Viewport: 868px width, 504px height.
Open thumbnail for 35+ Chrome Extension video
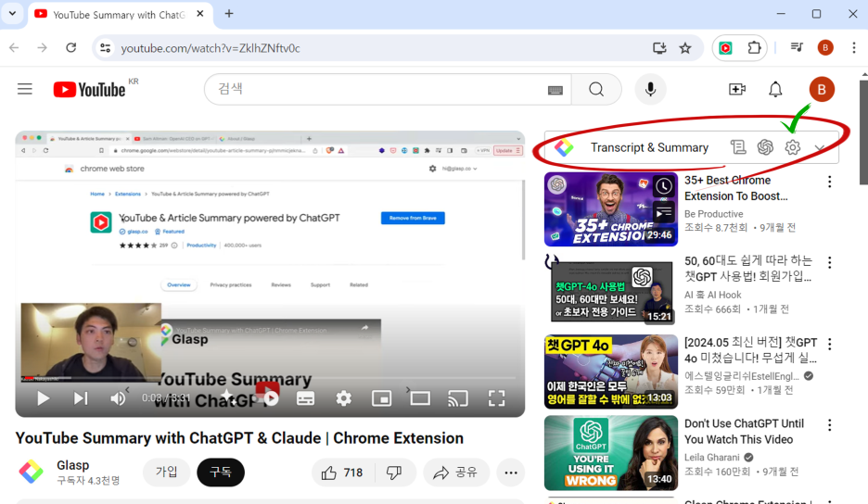coord(611,209)
